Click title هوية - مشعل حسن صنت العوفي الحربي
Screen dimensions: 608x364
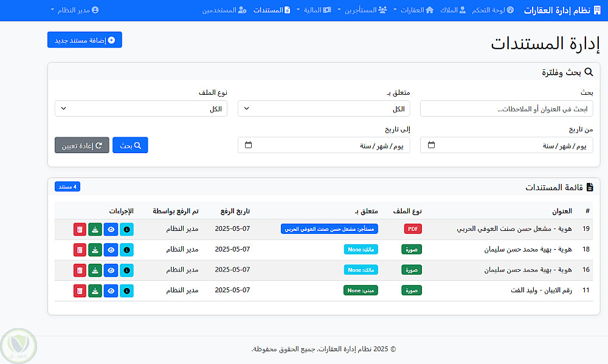[514, 229]
